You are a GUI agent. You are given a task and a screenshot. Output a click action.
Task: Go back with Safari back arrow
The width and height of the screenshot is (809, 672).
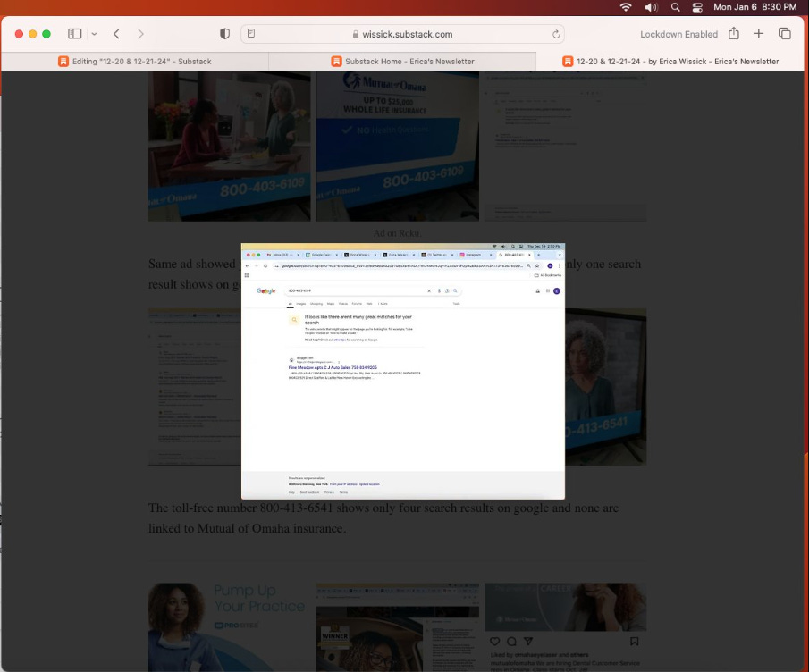[x=116, y=34]
